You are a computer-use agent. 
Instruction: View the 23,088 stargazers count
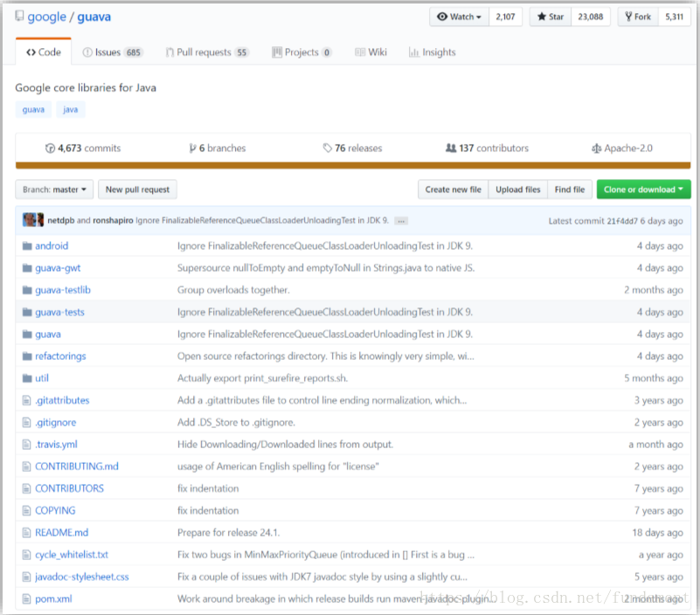(590, 17)
